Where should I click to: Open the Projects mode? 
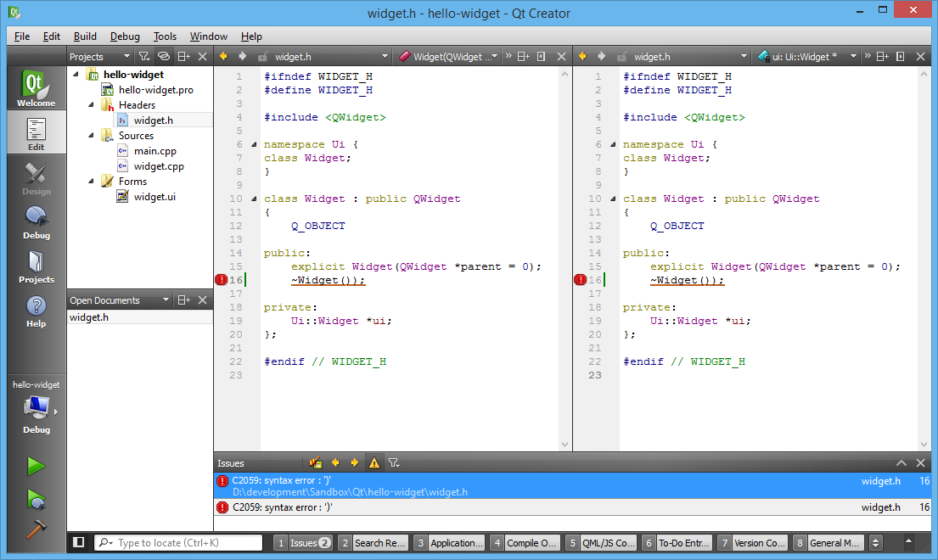[x=36, y=266]
